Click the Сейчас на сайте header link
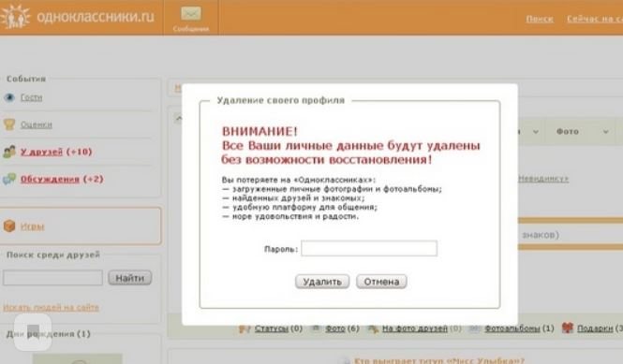This screenshot has height=364, width=623. click(595, 19)
